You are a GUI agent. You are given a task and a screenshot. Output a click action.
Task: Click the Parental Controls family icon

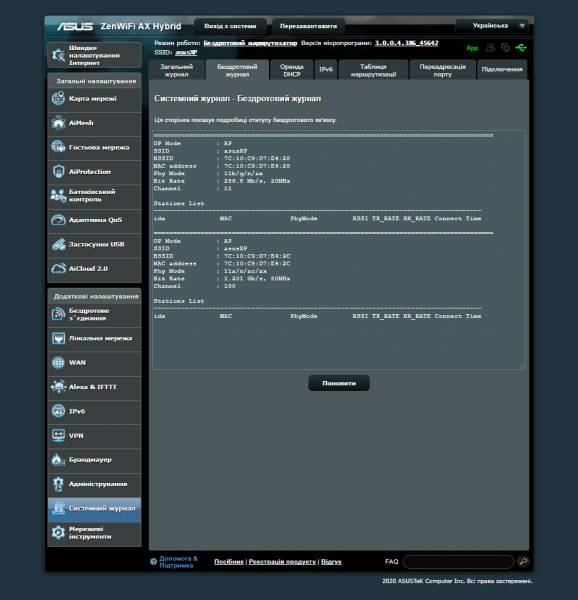coord(58,196)
